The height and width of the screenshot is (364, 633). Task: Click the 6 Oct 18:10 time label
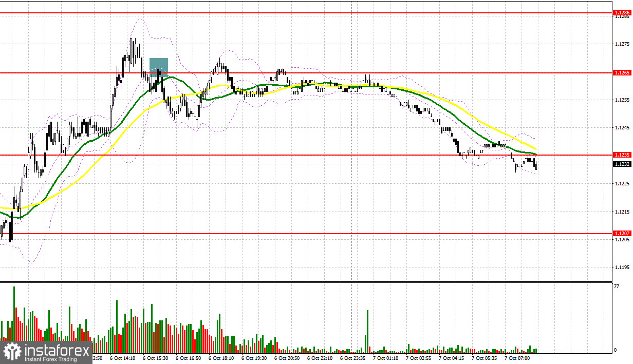221,358
